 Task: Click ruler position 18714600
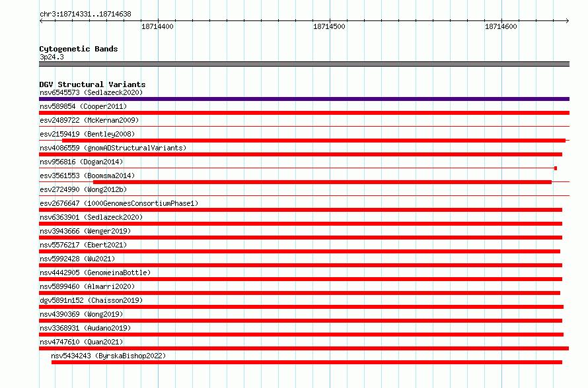click(501, 26)
